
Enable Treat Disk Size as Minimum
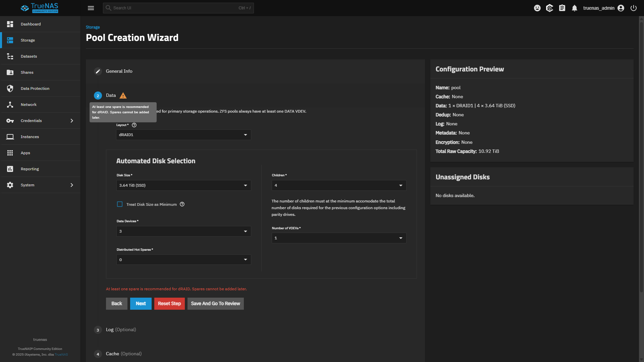pos(120,204)
